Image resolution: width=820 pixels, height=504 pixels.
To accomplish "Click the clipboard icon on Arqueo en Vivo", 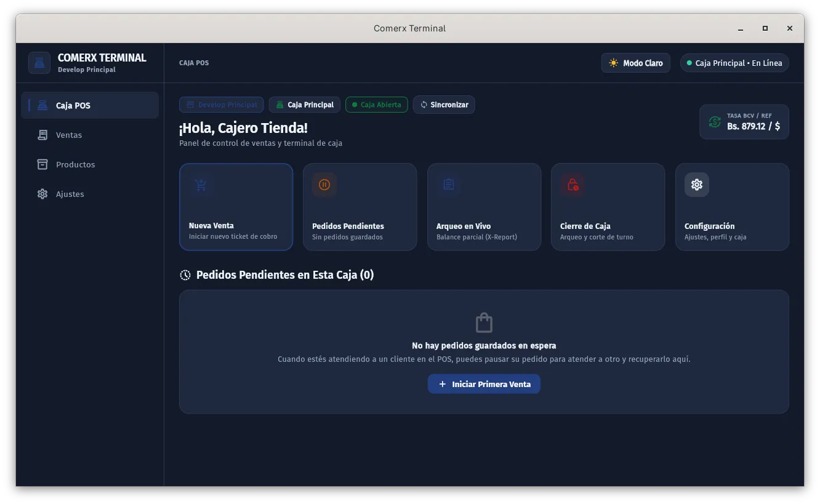I will pos(449,185).
